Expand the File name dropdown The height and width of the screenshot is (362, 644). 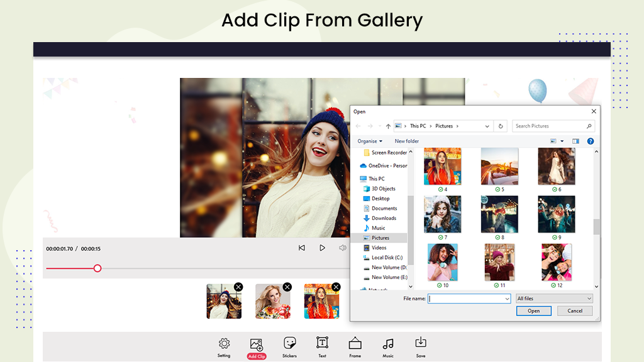tap(508, 299)
